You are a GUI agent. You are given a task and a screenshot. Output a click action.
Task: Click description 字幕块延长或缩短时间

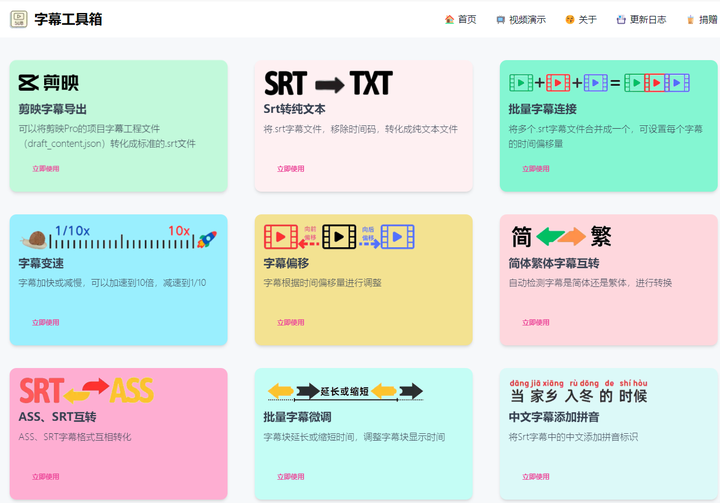tap(354, 437)
